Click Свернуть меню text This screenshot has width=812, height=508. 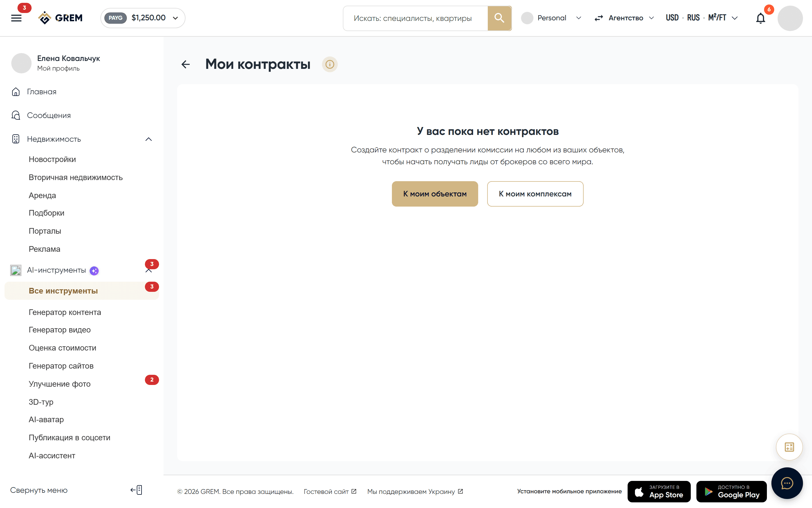click(39, 490)
